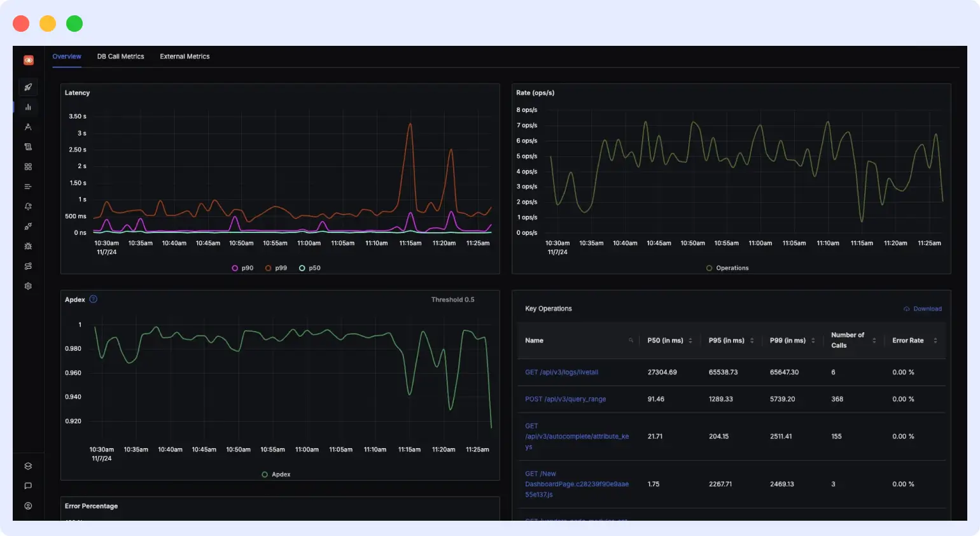The height and width of the screenshot is (536, 980).
Task: Click the layers icon near sidebar bottom
Action: [28, 466]
